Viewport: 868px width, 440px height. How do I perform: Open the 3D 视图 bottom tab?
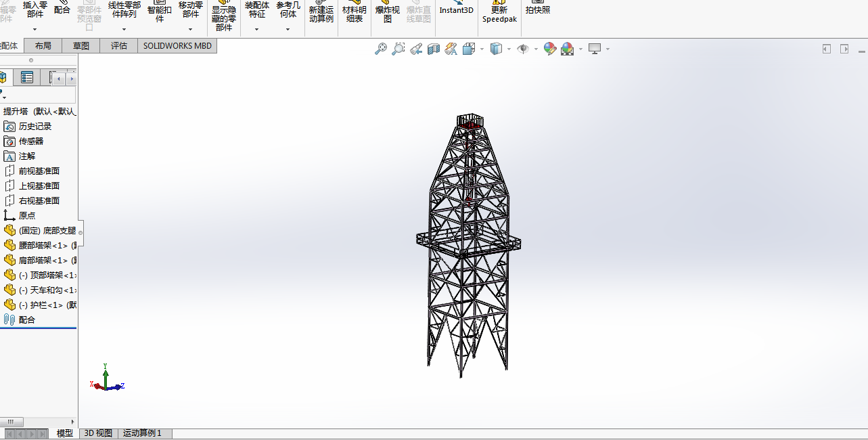98,433
